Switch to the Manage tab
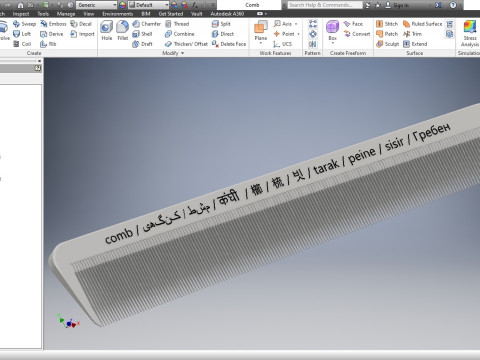Viewport: 480px width, 360px height. [66, 14]
